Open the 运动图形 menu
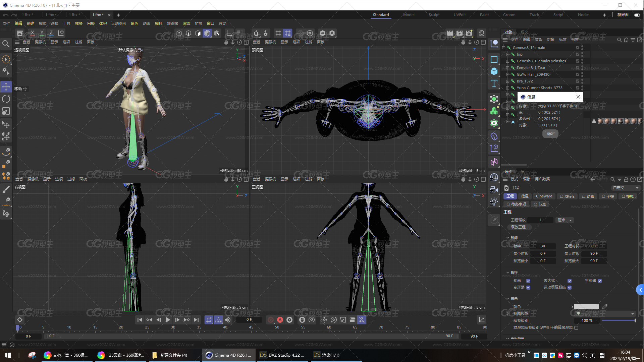The image size is (644, 362). pyautogui.click(x=119, y=23)
